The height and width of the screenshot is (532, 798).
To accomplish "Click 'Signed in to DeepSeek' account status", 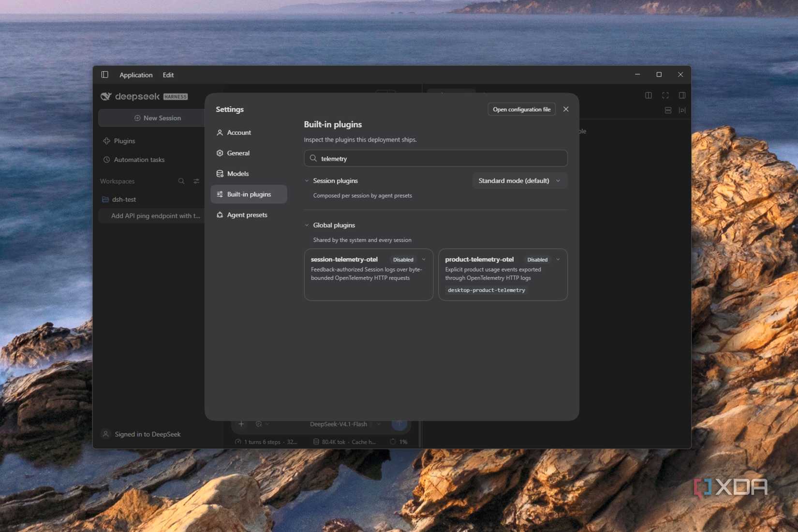I will coord(141,434).
